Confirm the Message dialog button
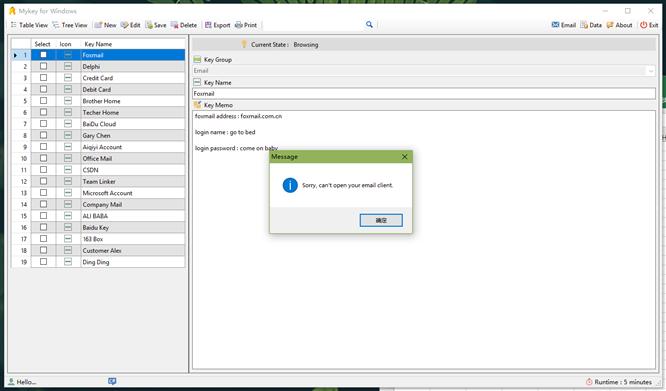Screen dimensions: 666x391 tap(381, 220)
